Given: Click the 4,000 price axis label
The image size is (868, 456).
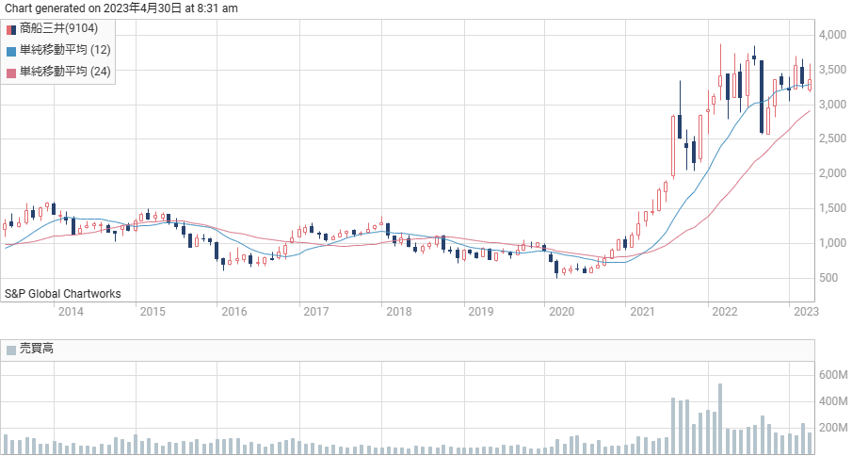Looking at the screenshot, I should tap(832, 34).
